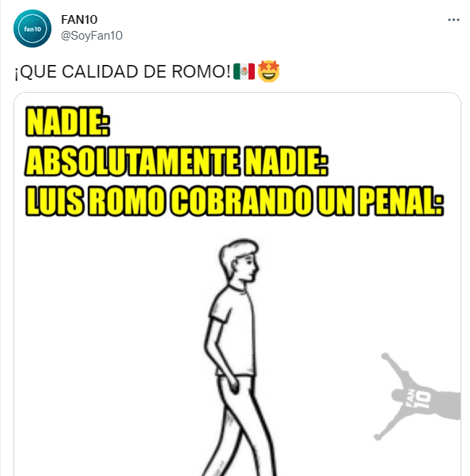Click LUIS ROMO COBRANDO UN PENAL caption
The width and height of the screenshot is (470, 476).
234,200
